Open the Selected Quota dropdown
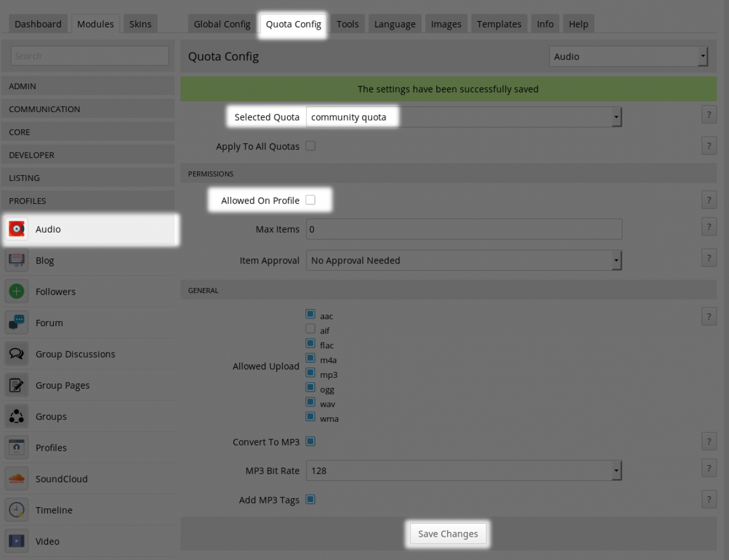Image resolution: width=729 pixels, height=560 pixels. coord(464,117)
